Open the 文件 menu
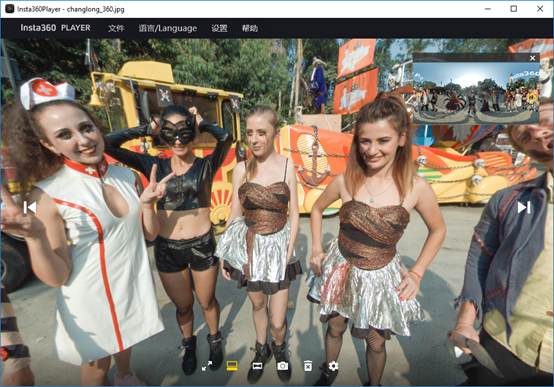Screen dimensions: 554x387 116,28
